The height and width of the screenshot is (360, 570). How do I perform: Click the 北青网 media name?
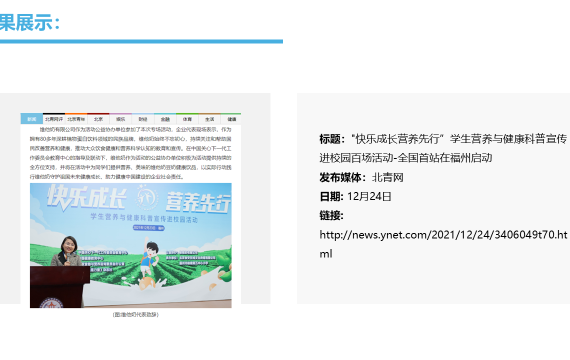pos(388,177)
